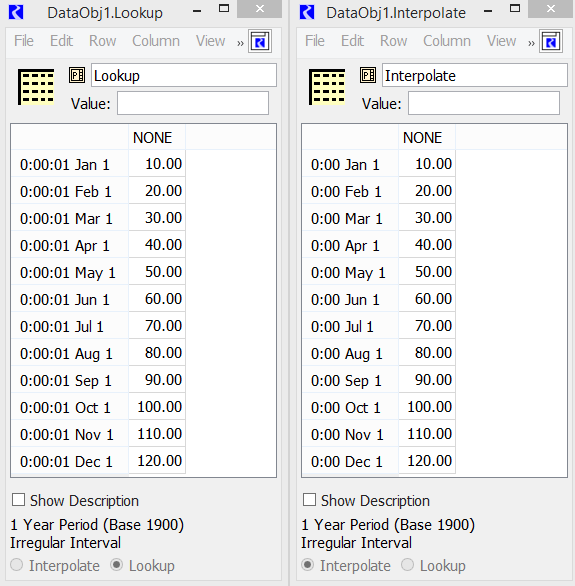Click the RiverWare logo in Interpolate title bar
The image size is (575, 586).
coord(307,12)
